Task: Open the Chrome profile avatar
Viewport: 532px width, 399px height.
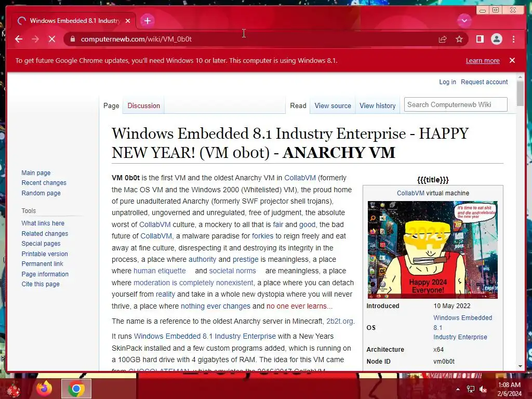Action: click(496, 39)
